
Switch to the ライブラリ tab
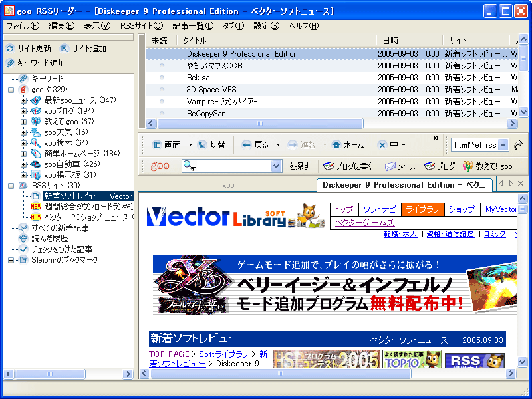422,208
